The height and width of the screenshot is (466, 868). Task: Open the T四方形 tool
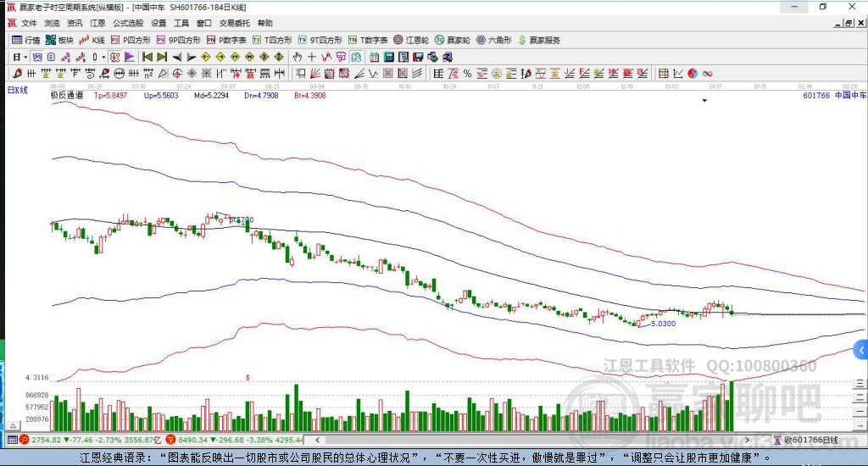click(272, 40)
